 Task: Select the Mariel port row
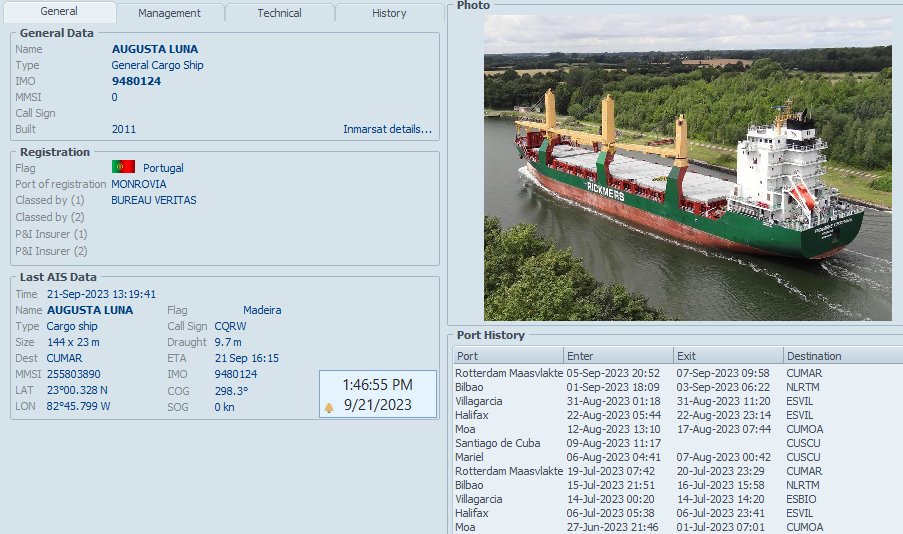(x=678, y=457)
